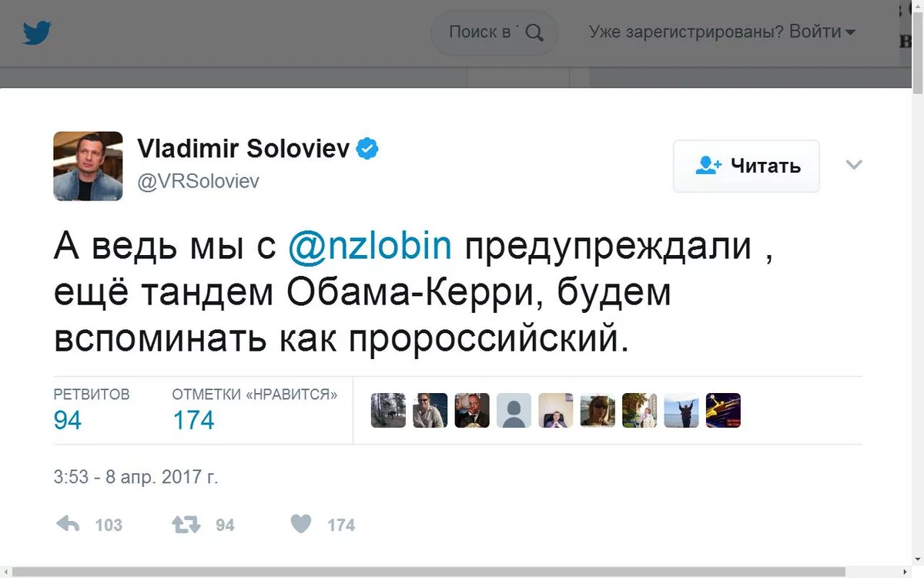Click the first liker avatar thumbnail
The image size is (924, 578).
coord(388,411)
